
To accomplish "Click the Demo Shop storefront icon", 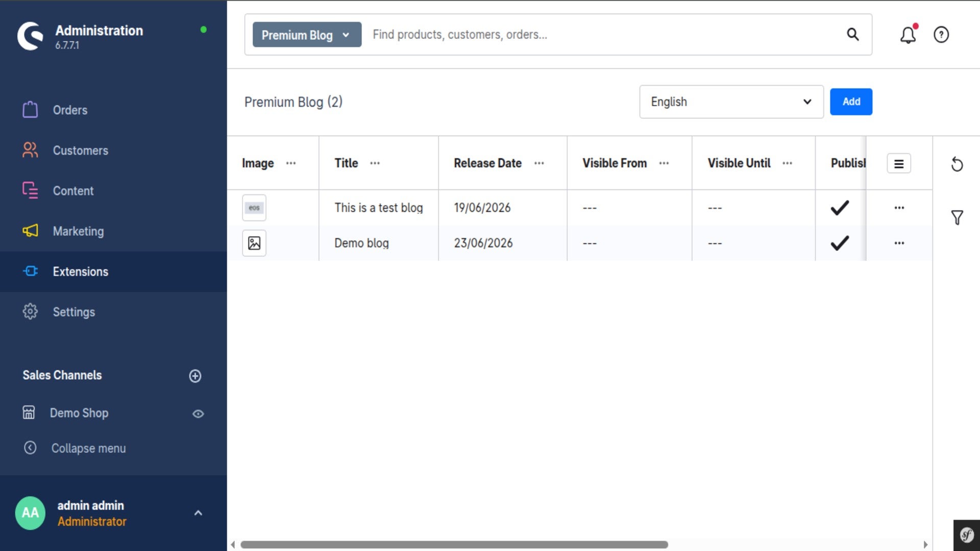I will (x=29, y=412).
